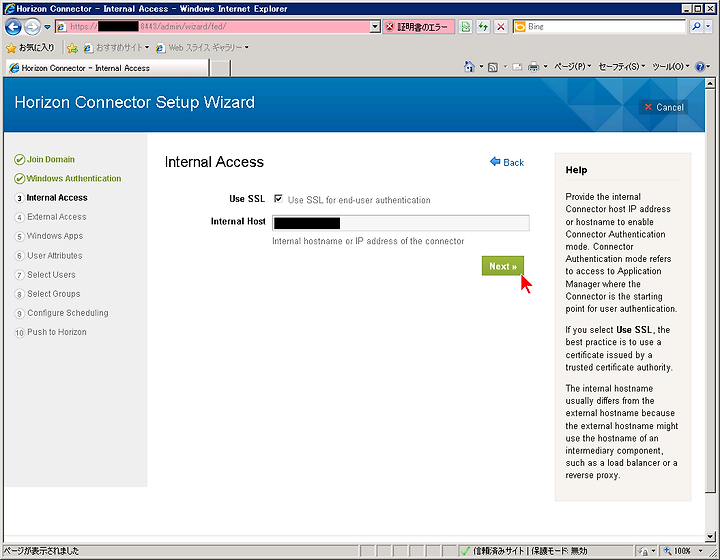Image resolution: width=720 pixels, height=560 pixels.
Task: Cancel the Horizon Connector Setup Wizard
Action: pos(664,107)
